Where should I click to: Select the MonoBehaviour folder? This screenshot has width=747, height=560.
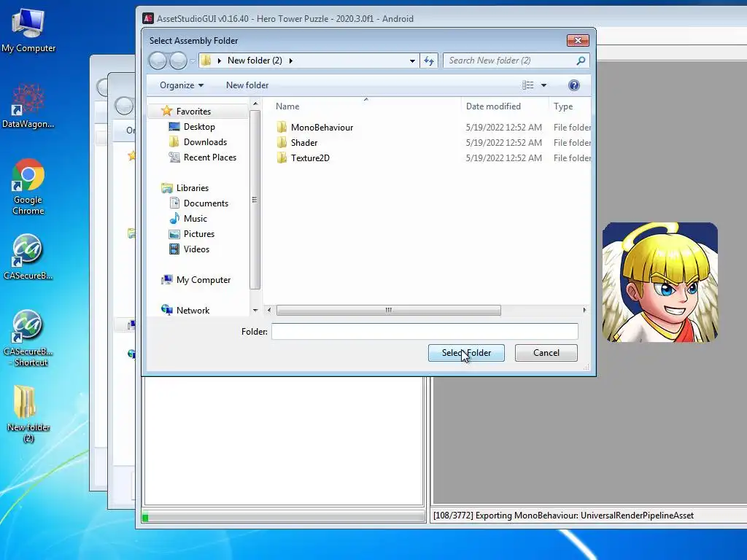pyautogui.click(x=322, y=127)
